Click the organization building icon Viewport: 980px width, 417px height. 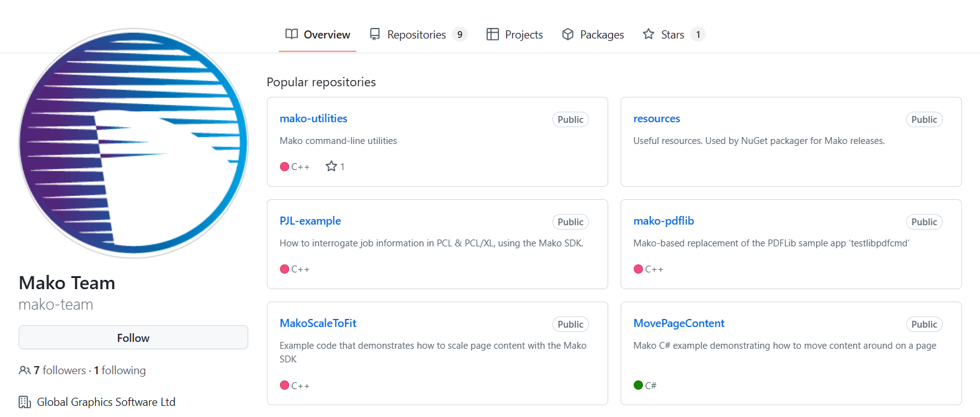click(x=25, y=402)
